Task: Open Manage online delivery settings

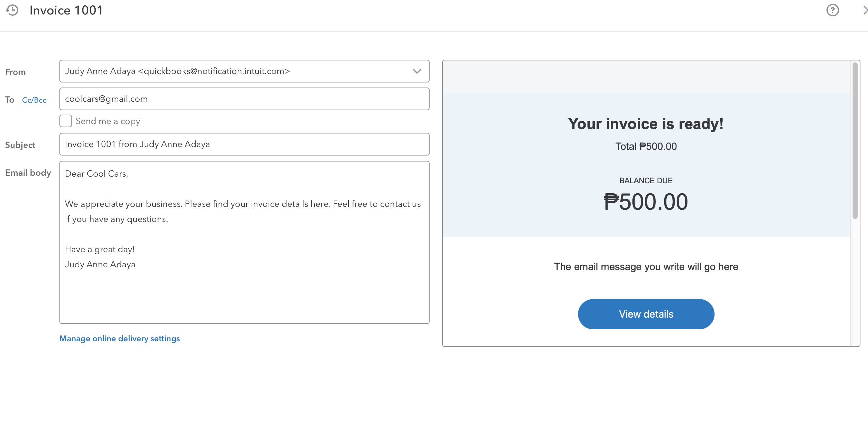Action: click(x=119, y=338)
